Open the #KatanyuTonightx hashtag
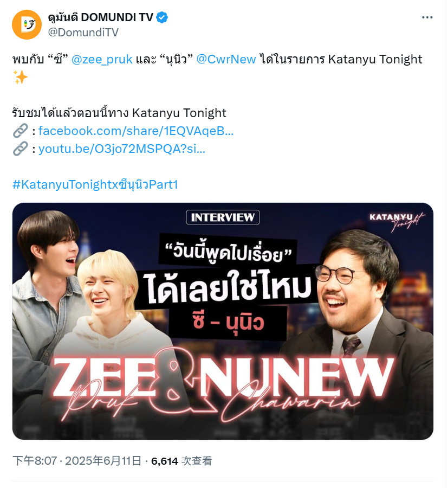448x488 pixels. point(95,184)
